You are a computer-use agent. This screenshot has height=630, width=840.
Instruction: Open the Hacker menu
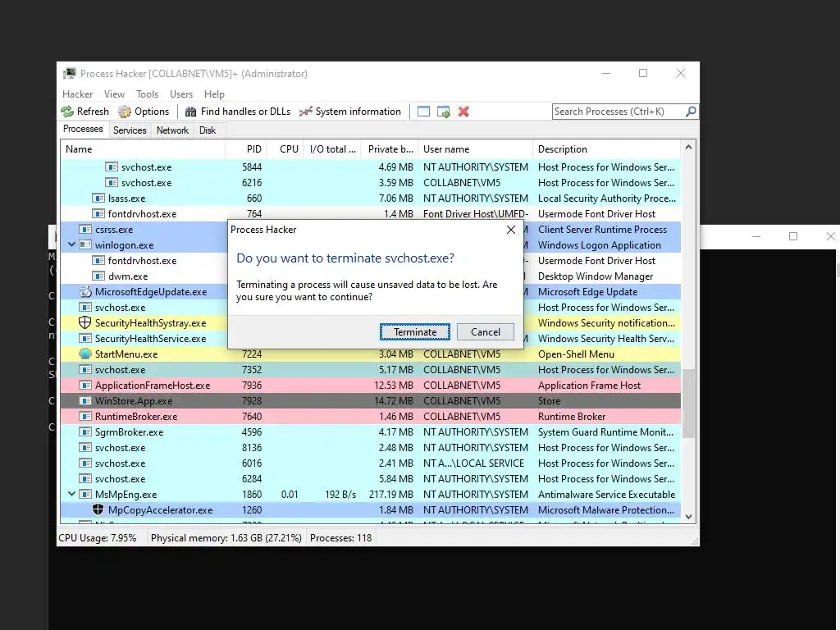coord(78,94)
